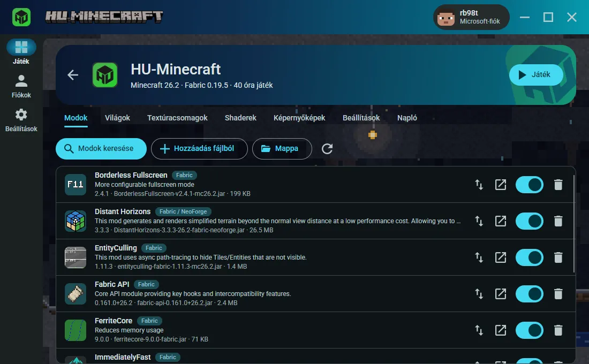Open Fabric API mod page externally
Image resolution: width=589 pixels, height=364 pixels.
tap(501, 294)
